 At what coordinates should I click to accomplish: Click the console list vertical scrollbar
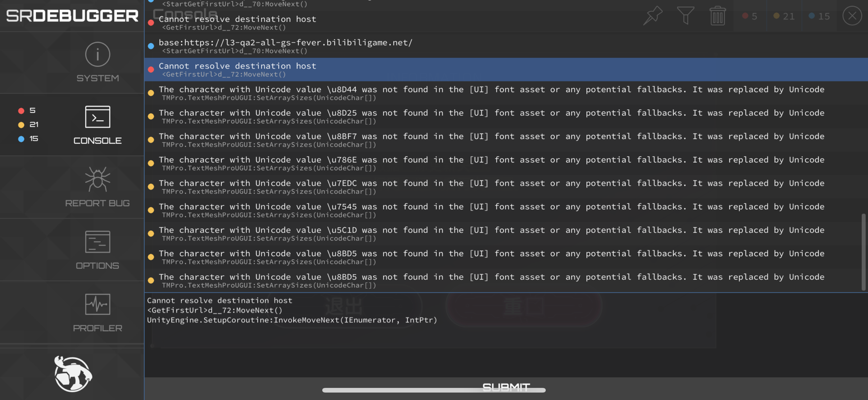(x=864, y=251)
